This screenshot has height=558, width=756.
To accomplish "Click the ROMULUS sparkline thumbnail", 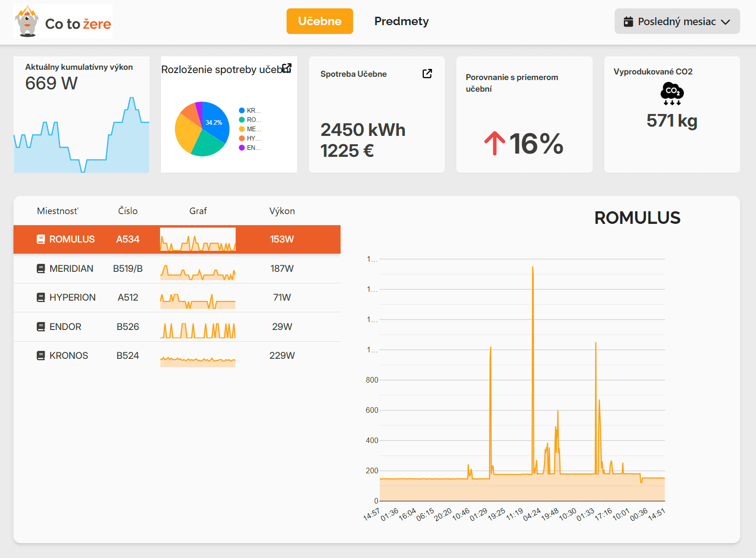I will (x=198, y=239).
